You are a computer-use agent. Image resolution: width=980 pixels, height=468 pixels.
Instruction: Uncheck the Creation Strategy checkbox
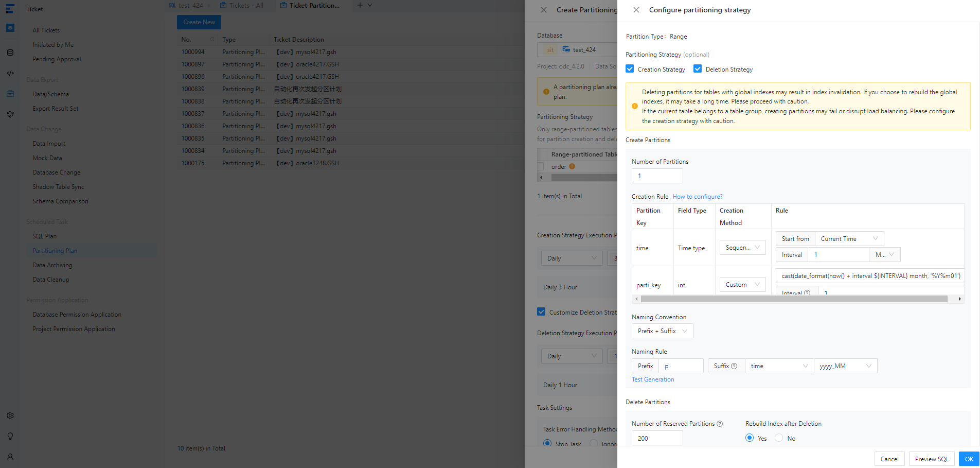630,69
